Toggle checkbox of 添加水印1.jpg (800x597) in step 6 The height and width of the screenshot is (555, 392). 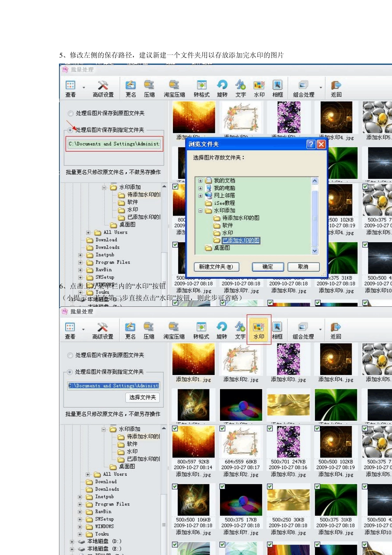click(175, 429)
